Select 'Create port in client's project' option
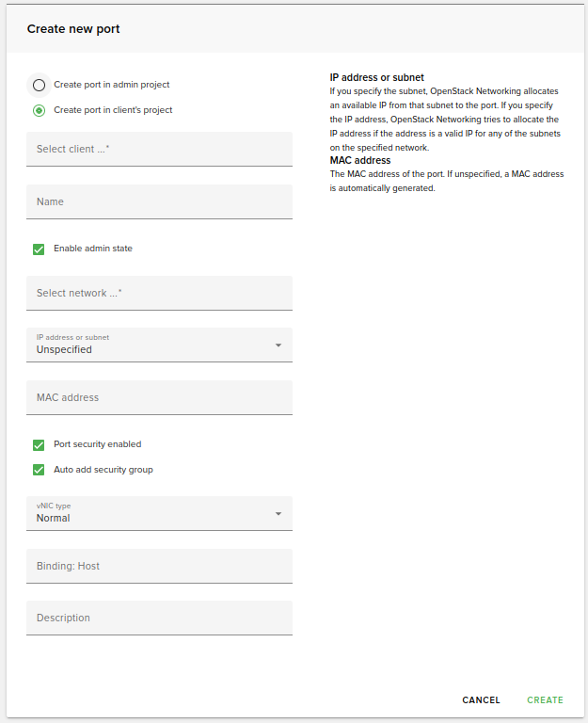The width and height of the screenshot is (588, 723). 39,110
